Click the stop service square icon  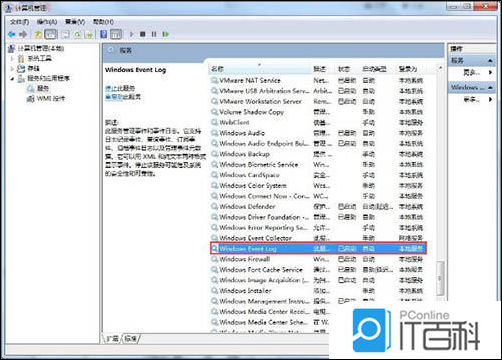click(143, 34)
